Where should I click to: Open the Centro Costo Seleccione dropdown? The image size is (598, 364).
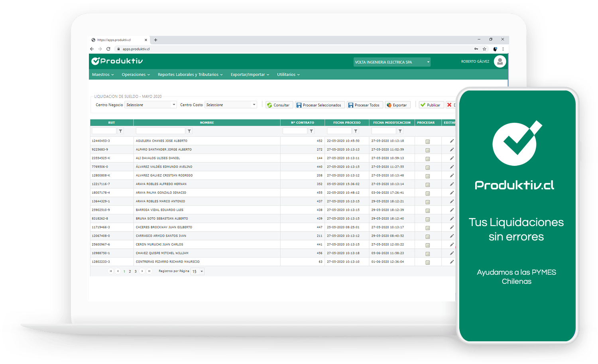[x=230, y=105]
